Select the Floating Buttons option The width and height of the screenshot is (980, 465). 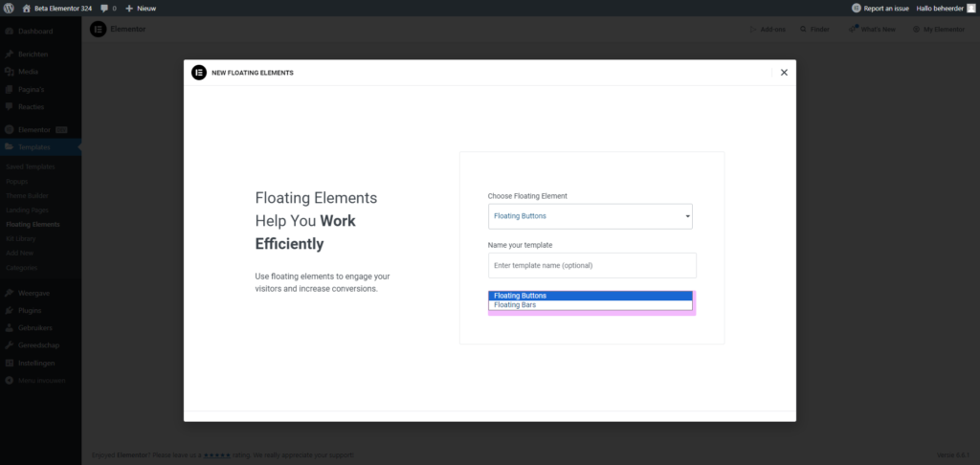pyautogui.click(x=590, y=296)
